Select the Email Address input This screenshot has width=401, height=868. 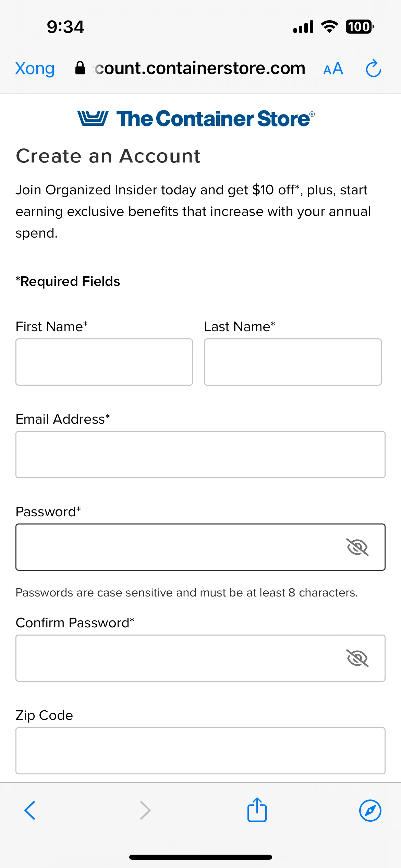(200, 455)
